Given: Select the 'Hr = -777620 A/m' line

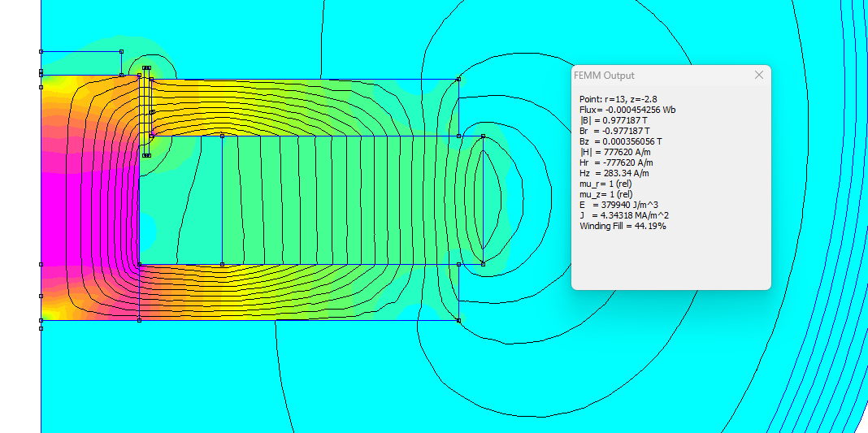Looking at the screenshot, I should [616, 162].
